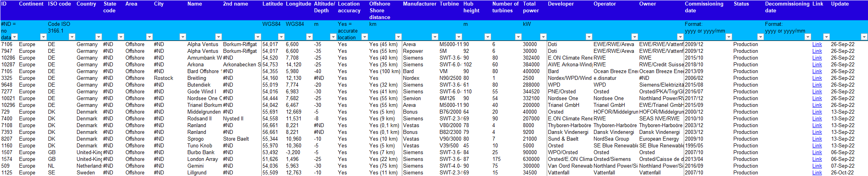Screen dimensions: 868x176
Task: Select the 'Rostock' city cell
Action: point(170,78)
